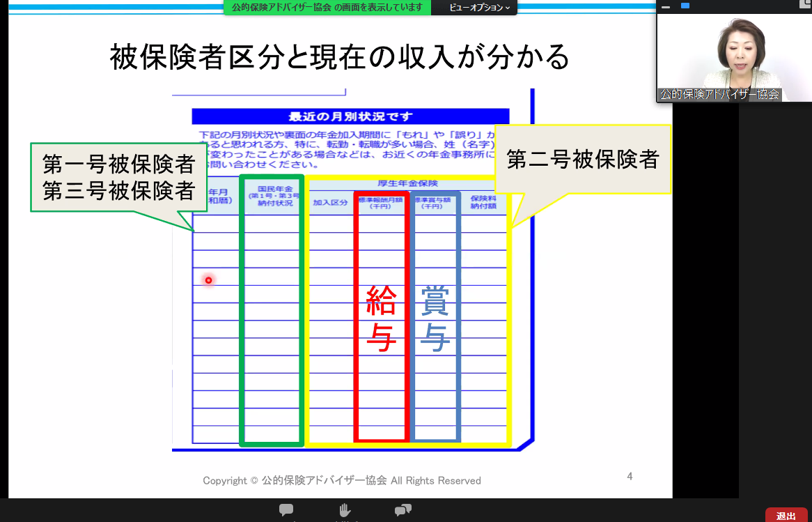This screenshot has height=522, width=812.
Task: Click the 加入区分 column header
Action: (330, 203)
